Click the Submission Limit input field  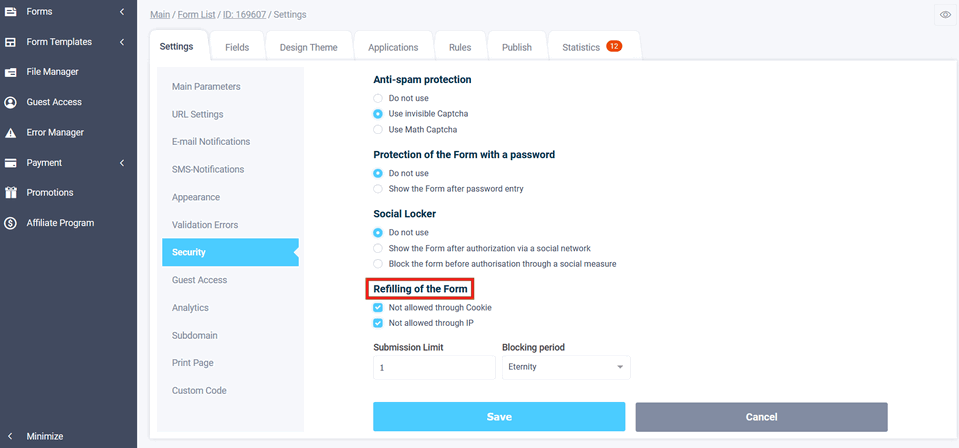434,367
